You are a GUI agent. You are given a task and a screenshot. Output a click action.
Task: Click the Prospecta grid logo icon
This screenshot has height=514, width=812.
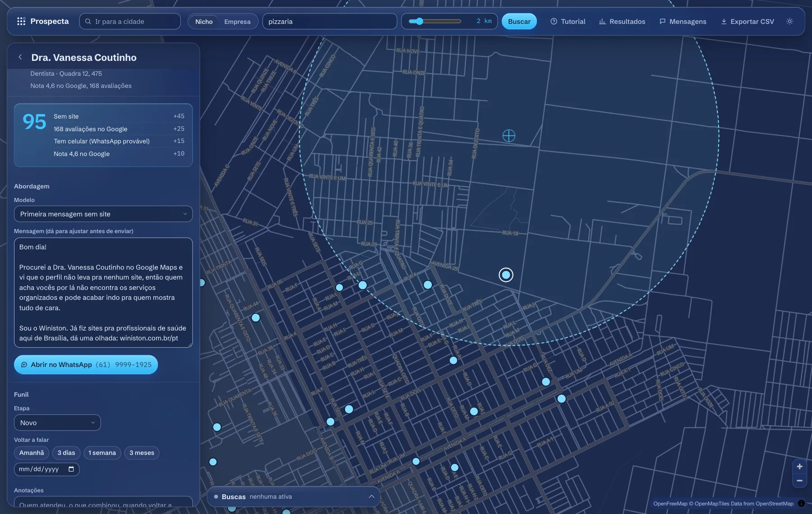(21, 21)
